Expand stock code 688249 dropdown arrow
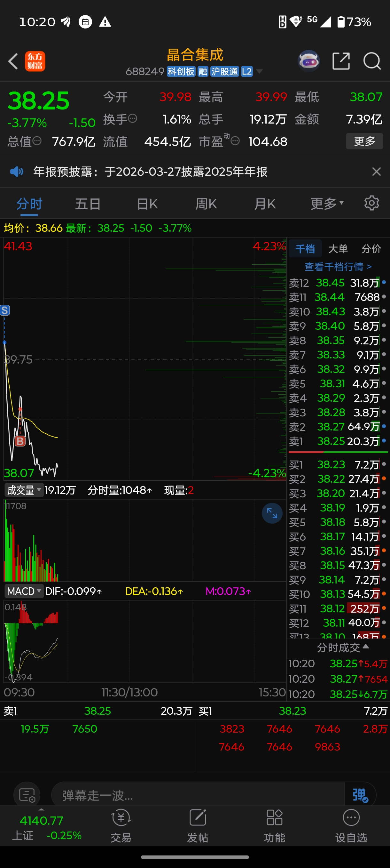Image resolution: width=390 pixels, height=868 pixels. click(259, 71)
